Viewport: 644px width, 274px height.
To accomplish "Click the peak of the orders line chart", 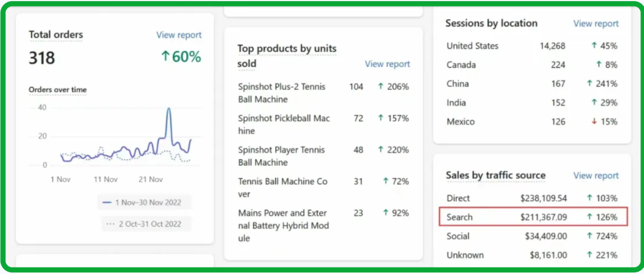I will point(169,109).
